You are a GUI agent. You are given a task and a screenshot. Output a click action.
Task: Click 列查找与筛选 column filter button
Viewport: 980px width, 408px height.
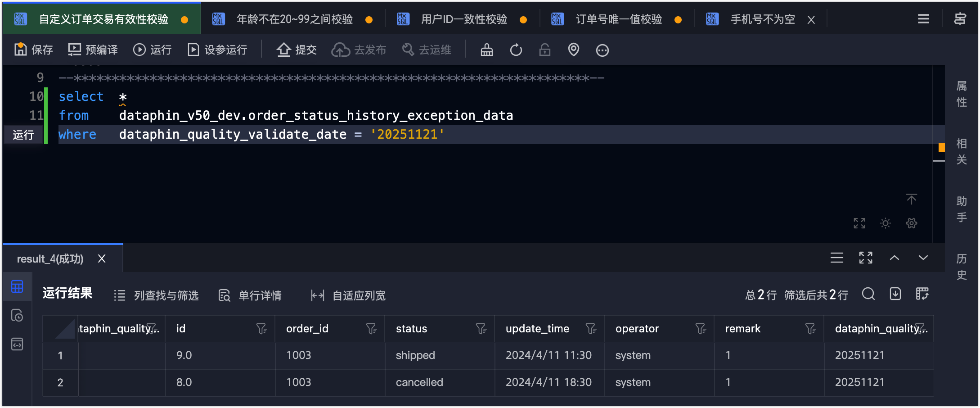156,295
